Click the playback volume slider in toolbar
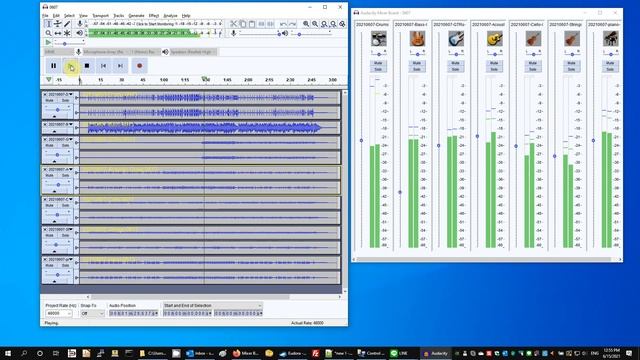This screenshot has width=640, height=360. pos(311,34)
